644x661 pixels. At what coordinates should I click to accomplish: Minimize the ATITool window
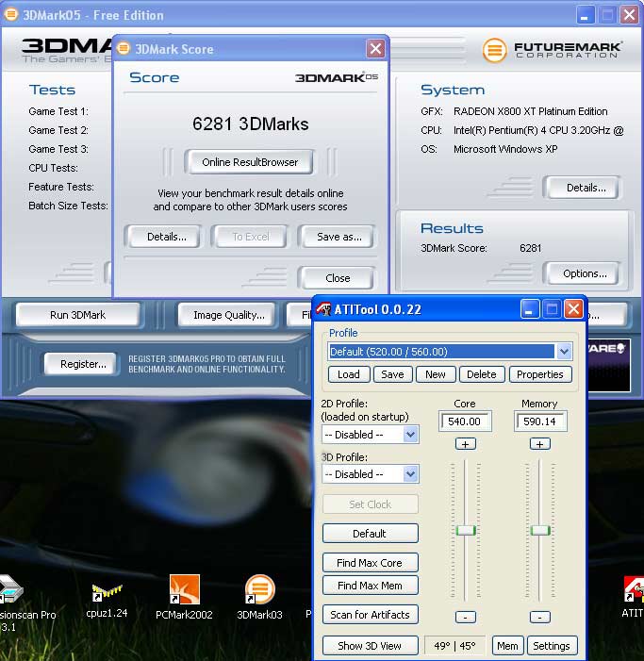tap(529, 309)
